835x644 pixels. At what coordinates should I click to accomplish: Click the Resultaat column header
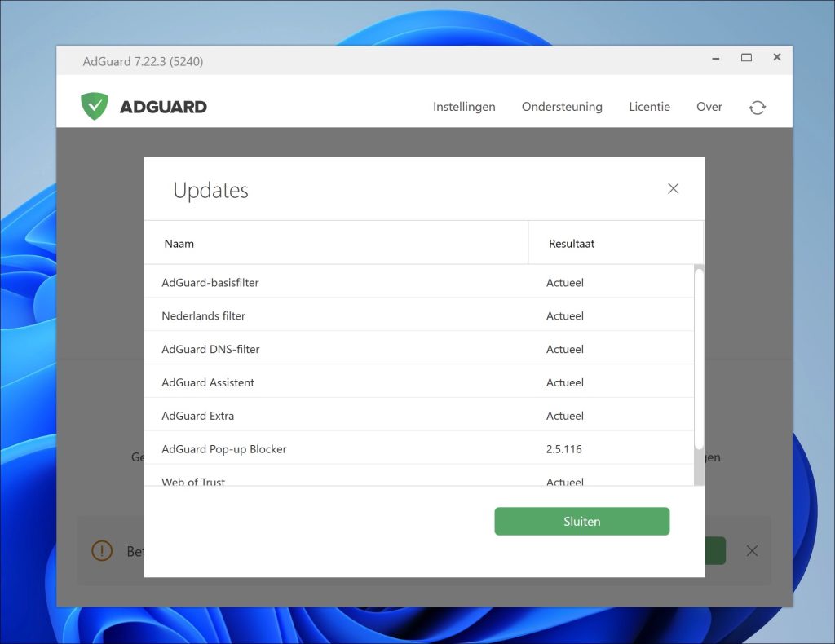[x=571, y=243]
